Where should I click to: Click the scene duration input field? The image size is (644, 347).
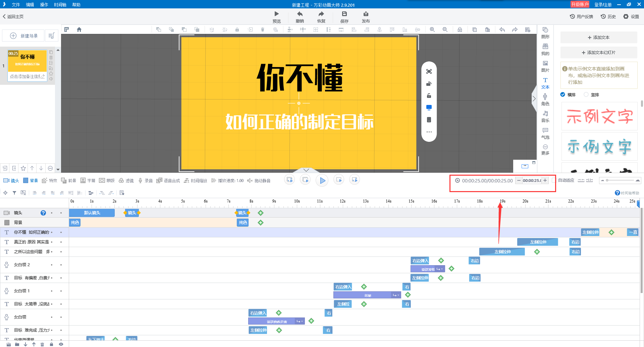532,180
